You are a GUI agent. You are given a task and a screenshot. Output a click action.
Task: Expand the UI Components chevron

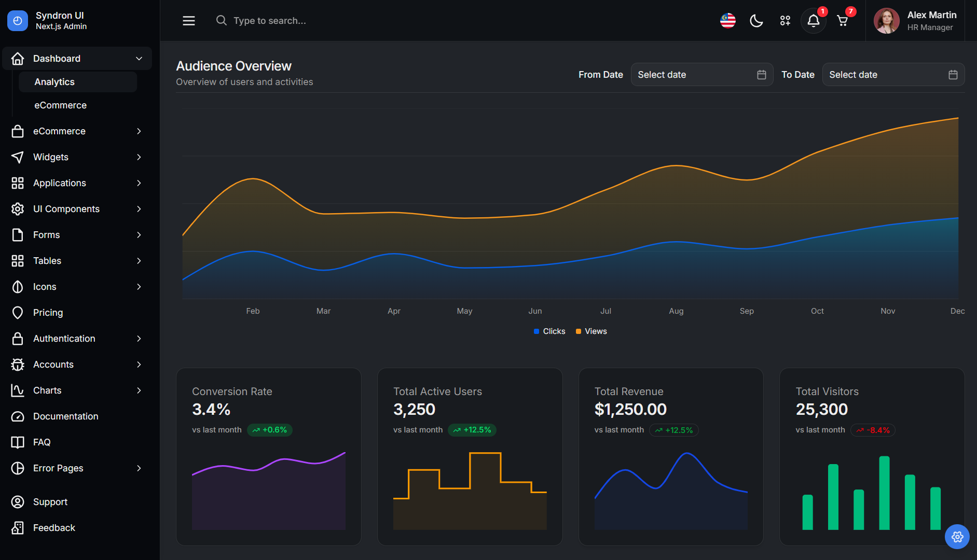[x=139, y=209]
